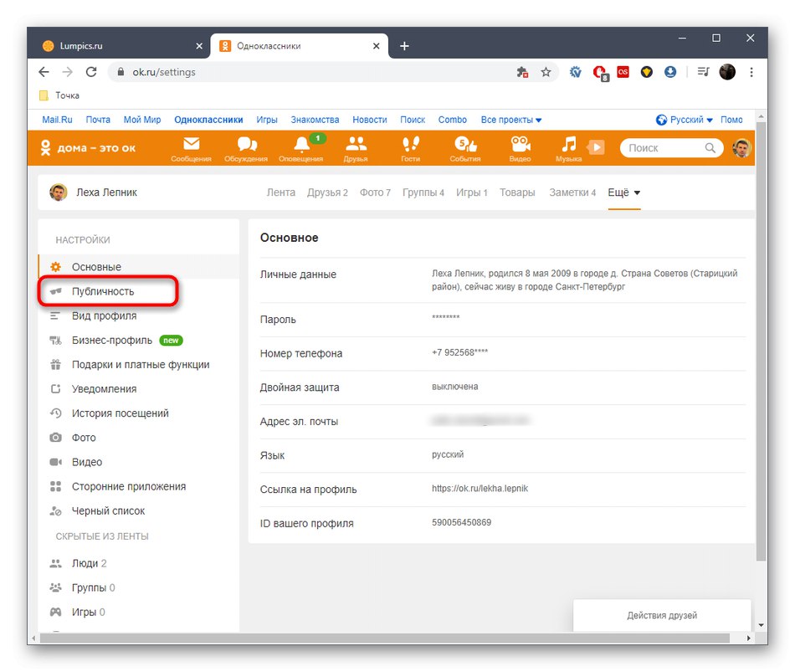795x672 pixels.
Task: Open Гости guests icon
Action: [411, 149]
